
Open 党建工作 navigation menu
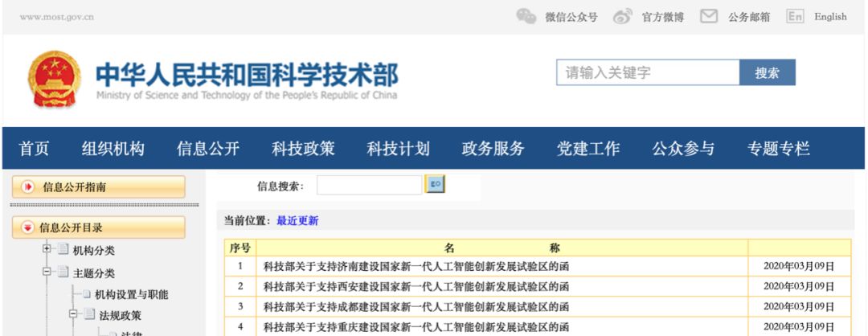tap(588, 149)
